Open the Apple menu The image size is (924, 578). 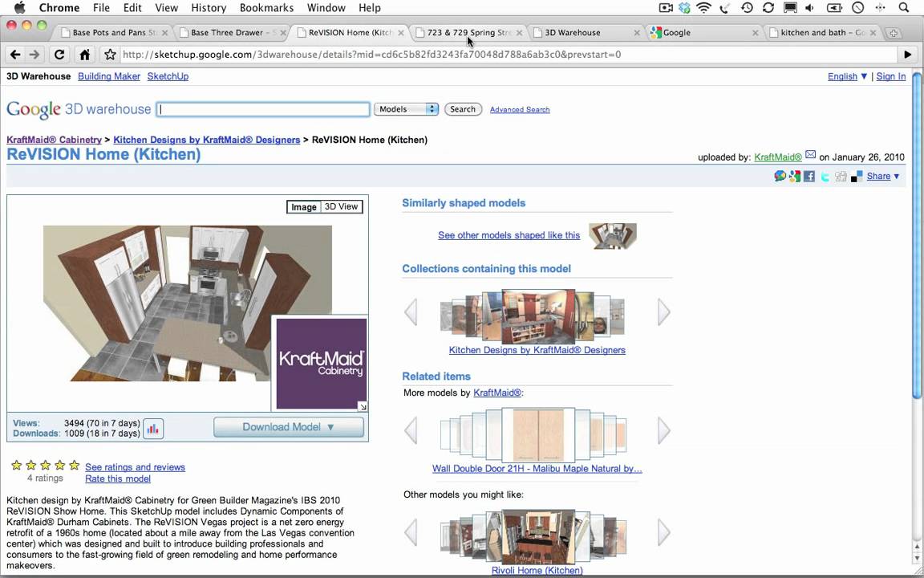pos(19,8)
